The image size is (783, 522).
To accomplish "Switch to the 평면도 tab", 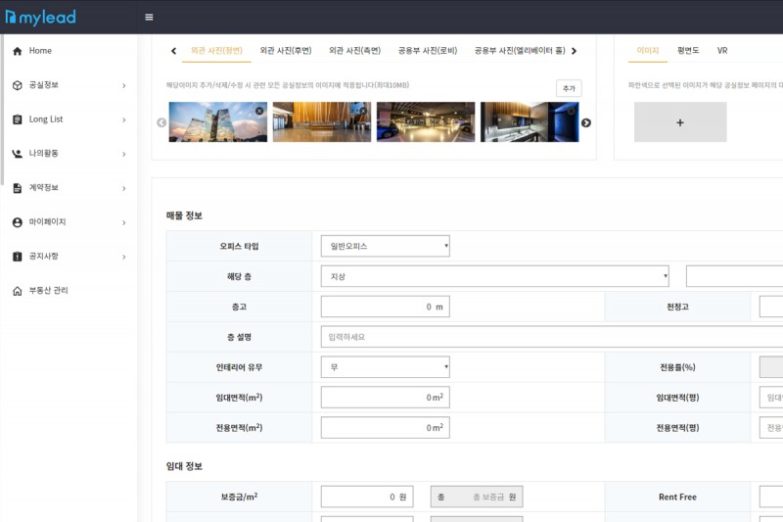I will click(x=688, y=50).
